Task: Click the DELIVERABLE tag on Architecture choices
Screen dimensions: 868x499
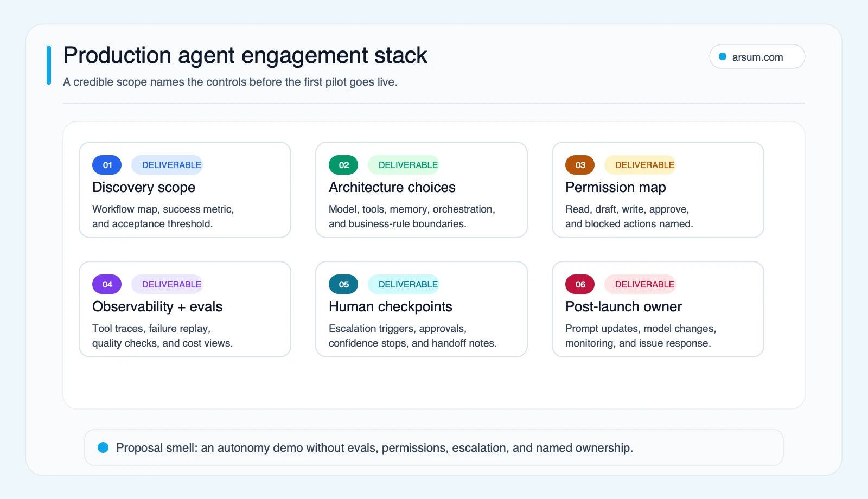Action: pos(404,165)
